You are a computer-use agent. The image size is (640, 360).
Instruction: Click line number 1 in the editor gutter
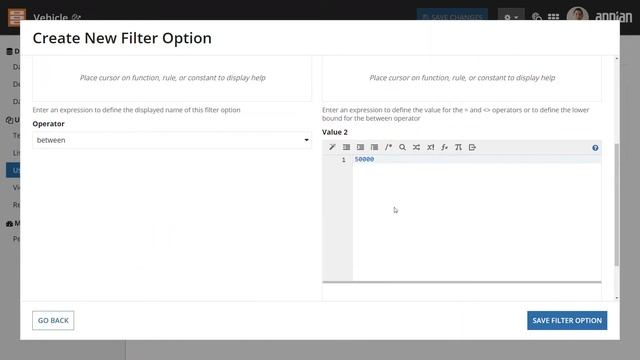(344, 160)
